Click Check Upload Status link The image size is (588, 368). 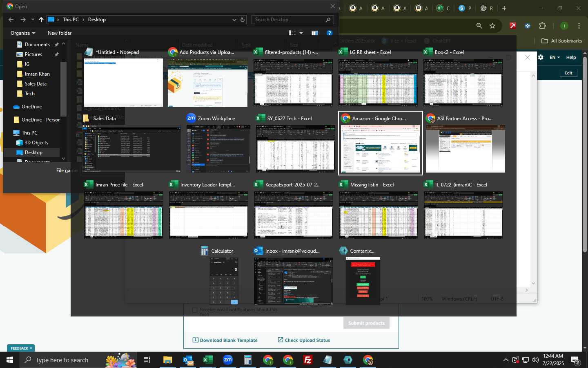coord(304,340)
